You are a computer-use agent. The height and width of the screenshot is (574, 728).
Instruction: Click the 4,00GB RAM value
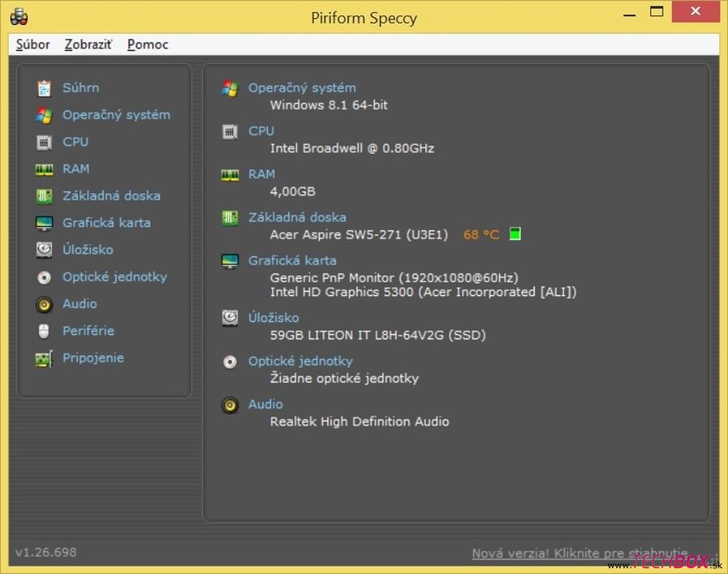click(x=293, y=192)
